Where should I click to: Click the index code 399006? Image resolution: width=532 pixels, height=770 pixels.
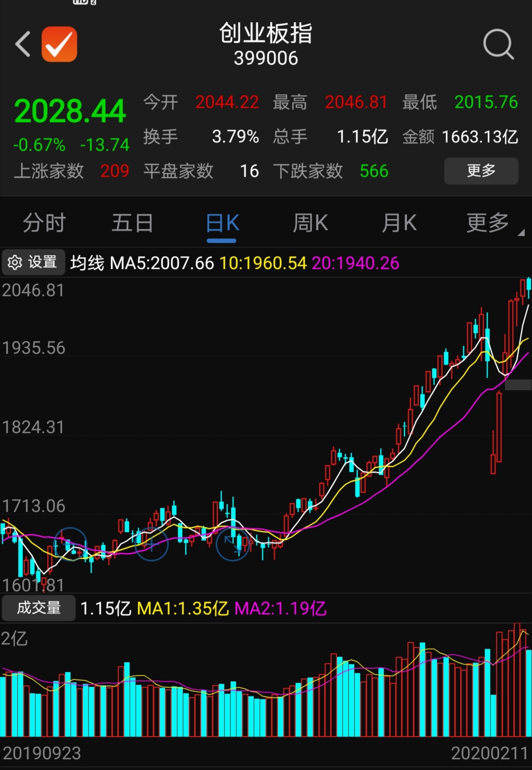click(266, 59)
